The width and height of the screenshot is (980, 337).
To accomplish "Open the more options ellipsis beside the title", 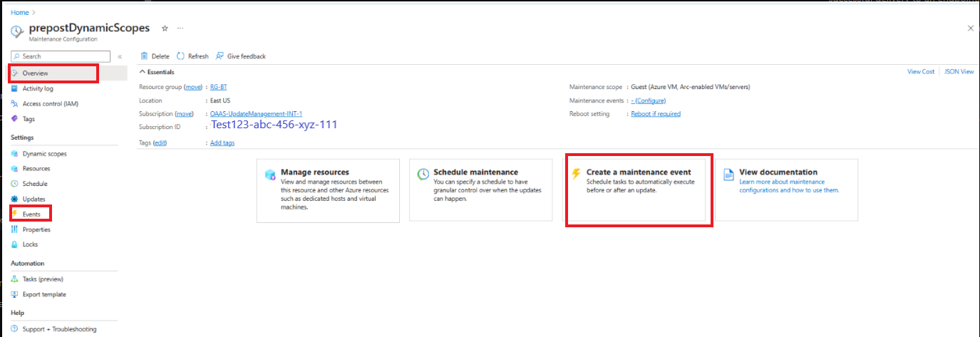I will click(x=180, y=28).
